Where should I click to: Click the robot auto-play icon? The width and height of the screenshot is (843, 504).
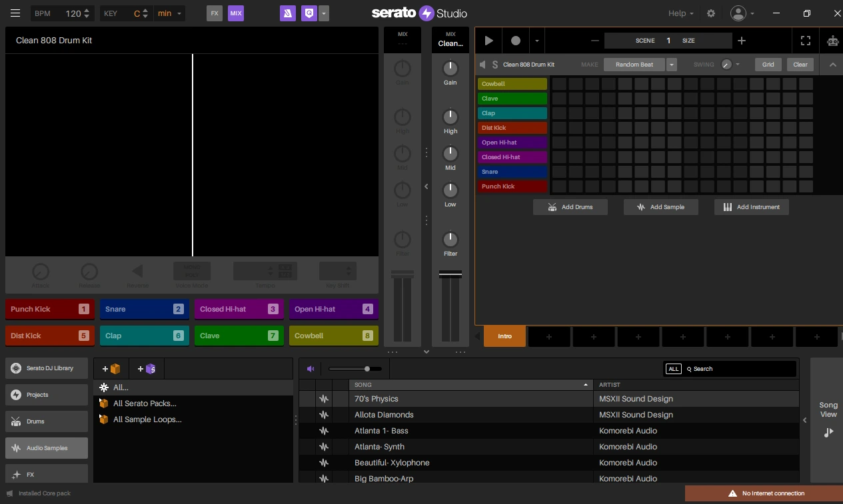pyautogui.click(x=832, y=41)
